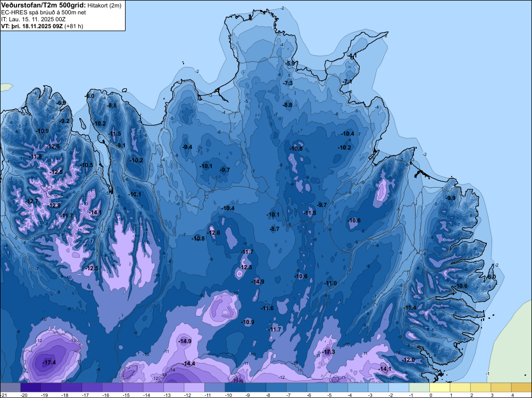Click the -9.4 temperature value
The image size is (532, 398).
click(187, 147)
